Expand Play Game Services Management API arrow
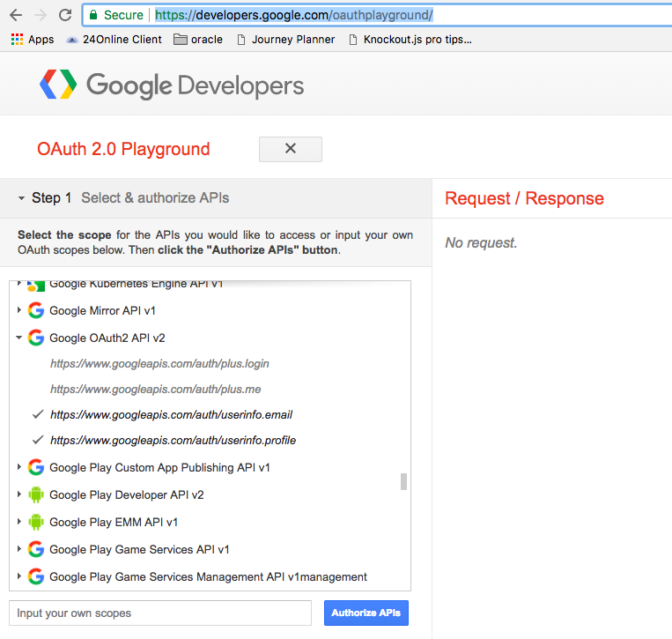Viewport: 672px width, 639px height. [x=19, y=576]
